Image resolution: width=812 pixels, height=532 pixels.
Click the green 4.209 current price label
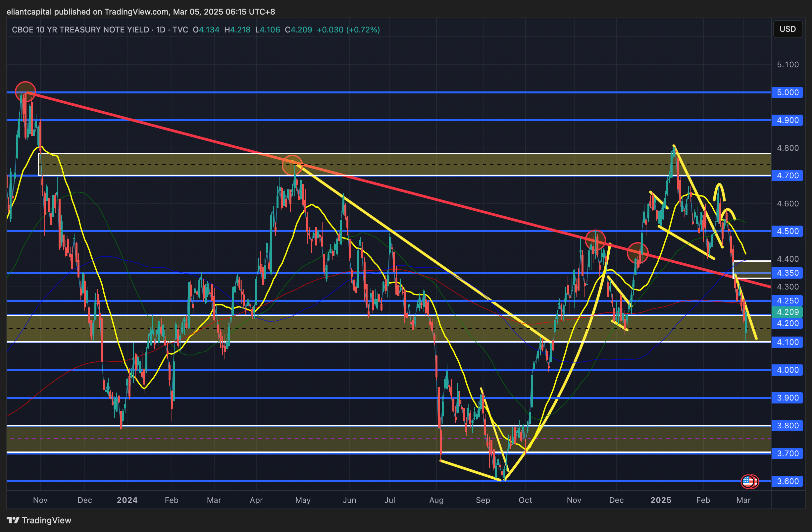click(787, 312)
